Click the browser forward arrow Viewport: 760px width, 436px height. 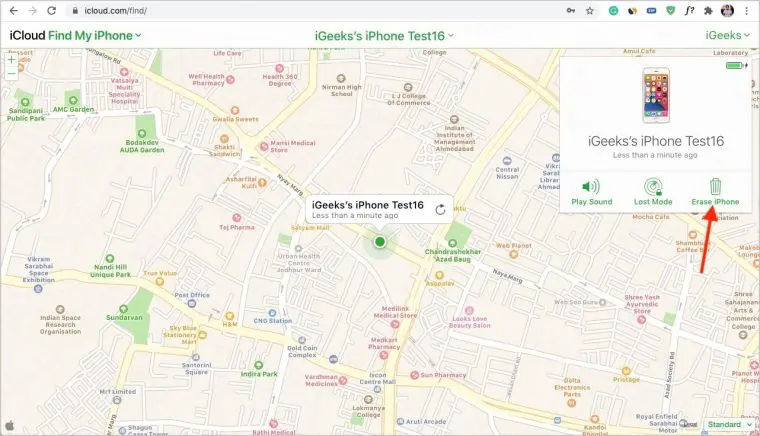point(32,11)
